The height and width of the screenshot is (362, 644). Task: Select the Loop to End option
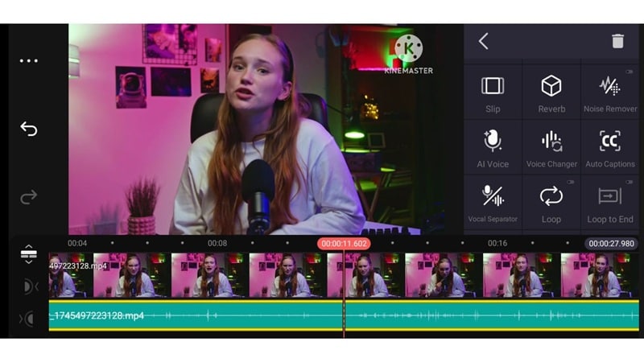point(610,204)
